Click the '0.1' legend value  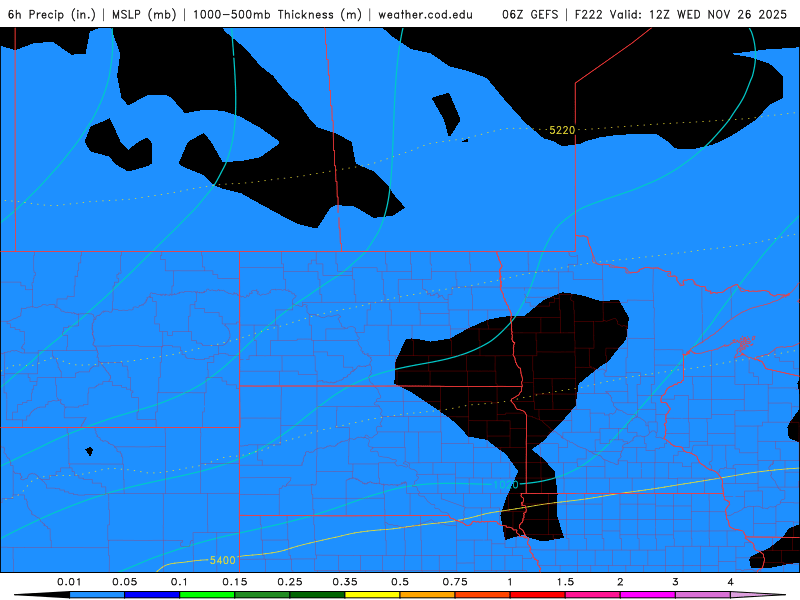click(x=179, y=582)
